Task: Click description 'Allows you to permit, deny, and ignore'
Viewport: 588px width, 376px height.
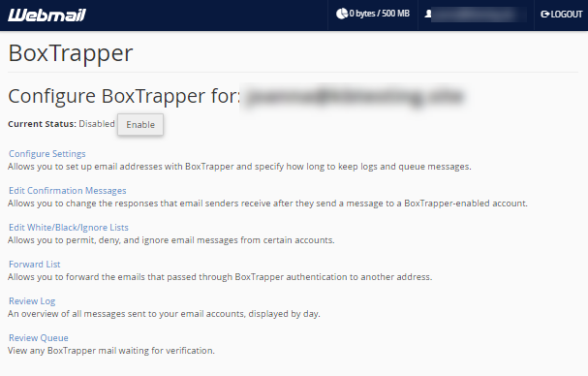Action: click(171, 240)
